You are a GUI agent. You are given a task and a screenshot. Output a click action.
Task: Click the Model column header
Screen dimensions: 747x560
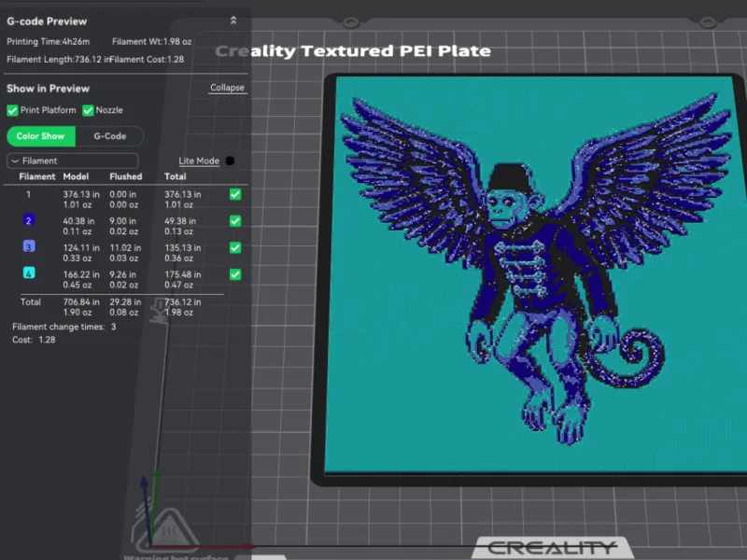point(76,176)
